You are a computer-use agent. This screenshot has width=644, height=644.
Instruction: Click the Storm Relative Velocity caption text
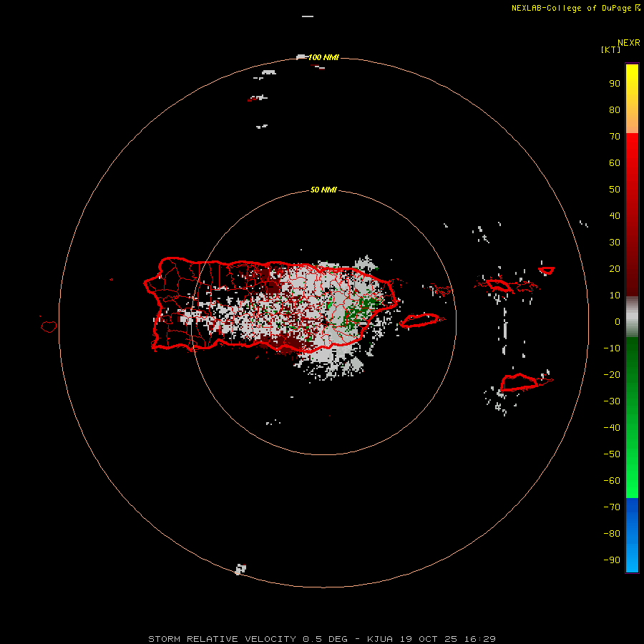tap(322, 639)
